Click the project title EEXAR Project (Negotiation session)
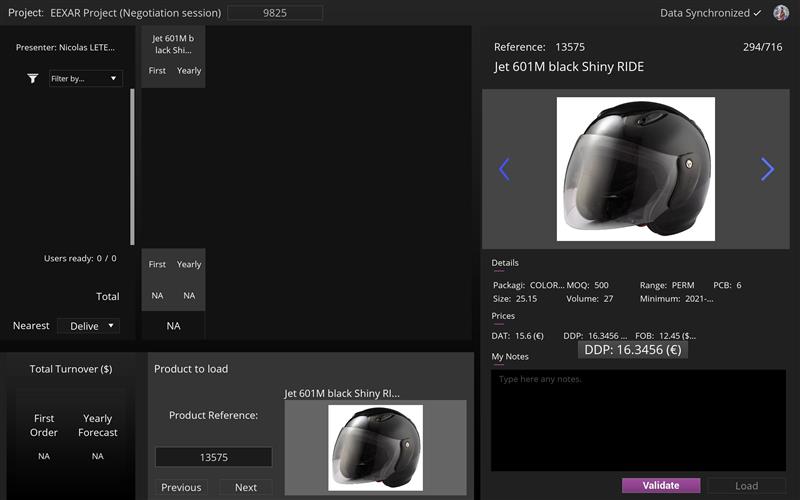Screen dimensions: 800x500 136,13
